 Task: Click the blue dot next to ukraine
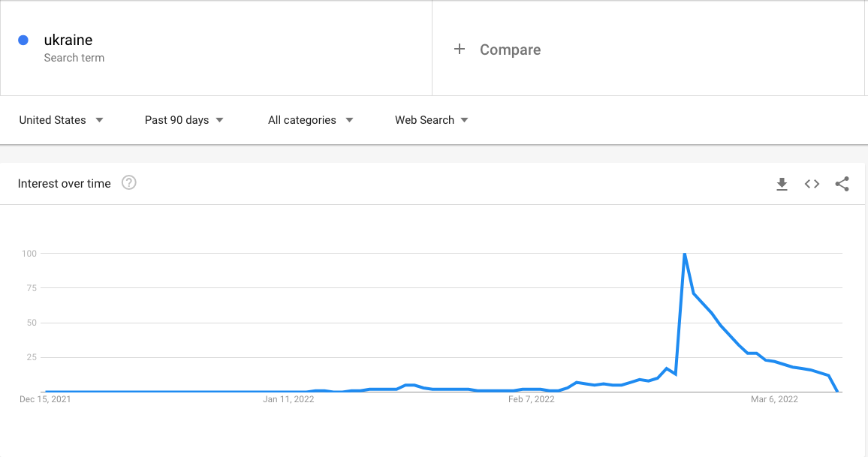[x=23, y=40]
